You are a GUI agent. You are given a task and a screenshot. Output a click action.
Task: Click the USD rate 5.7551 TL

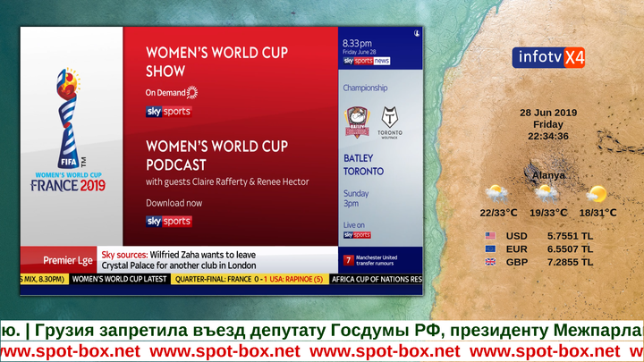coord(570,236)
